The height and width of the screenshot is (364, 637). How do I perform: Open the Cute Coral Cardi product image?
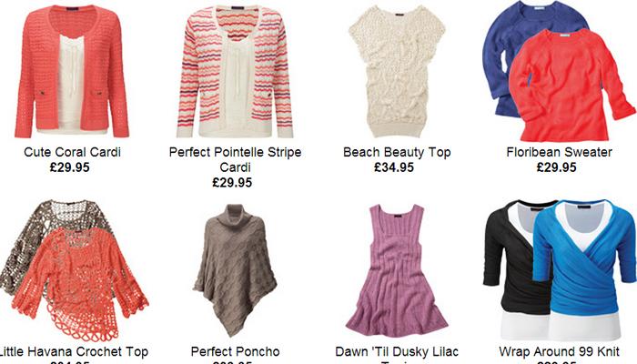(x=72, y=72)
